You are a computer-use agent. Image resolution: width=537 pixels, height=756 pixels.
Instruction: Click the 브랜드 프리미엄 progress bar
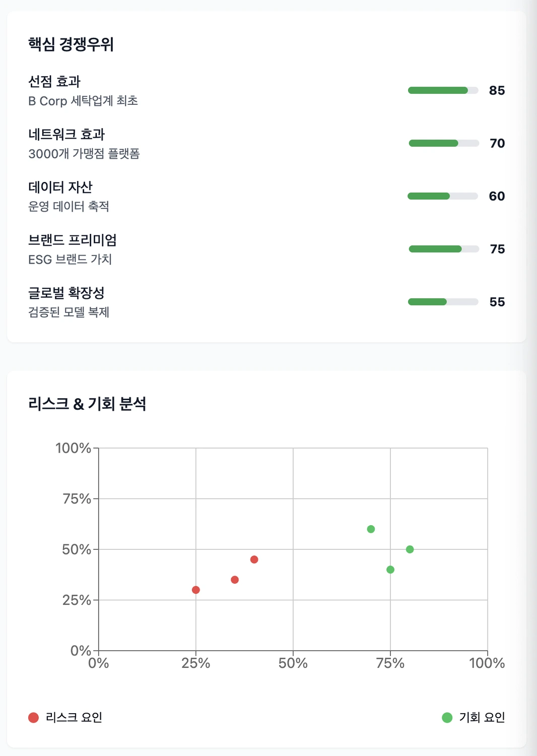(x=444, y=249)
